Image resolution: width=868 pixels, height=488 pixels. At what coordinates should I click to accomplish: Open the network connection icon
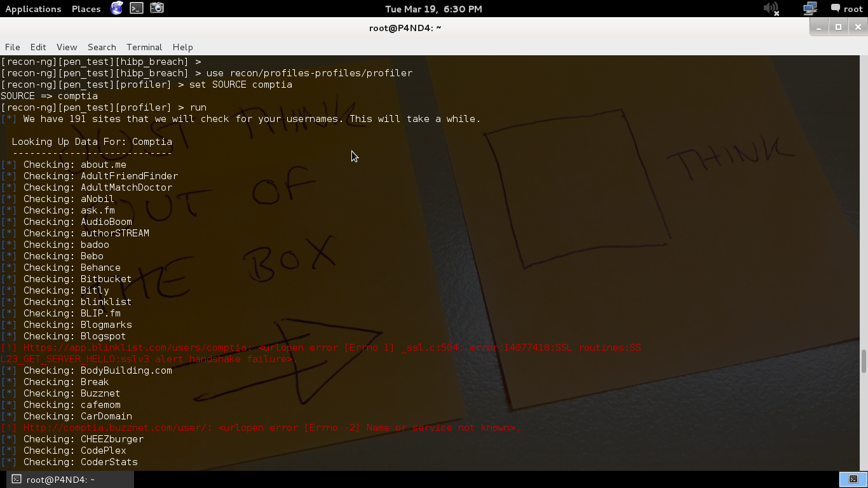[810, 8]
